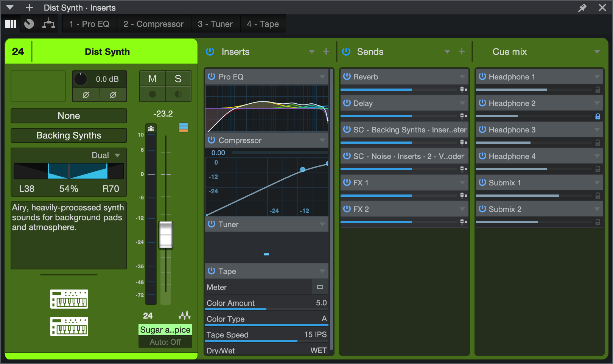Disable the Reverb send power button
The height and width of the screenshot is (364, 613).
pos(347,77)
